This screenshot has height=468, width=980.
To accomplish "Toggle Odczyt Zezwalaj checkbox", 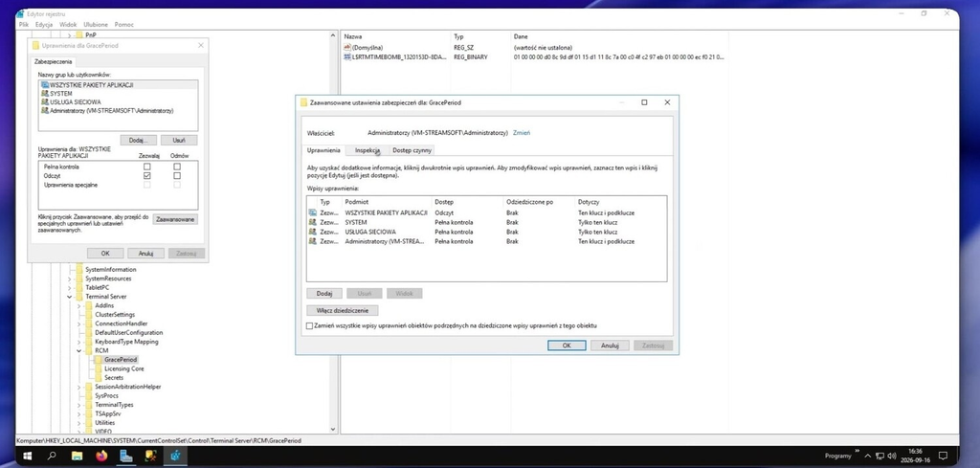I will 146,176.
